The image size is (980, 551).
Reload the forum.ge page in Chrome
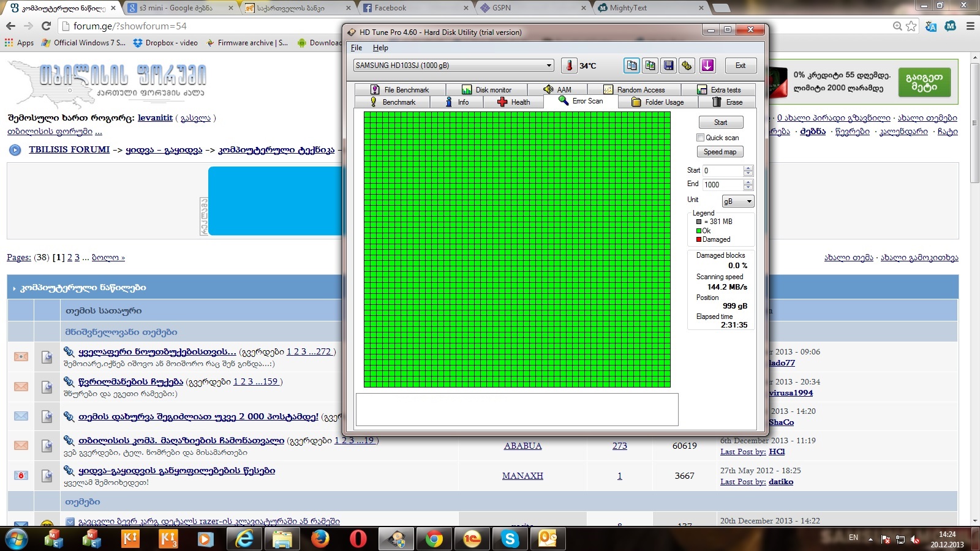coord(46,26)
